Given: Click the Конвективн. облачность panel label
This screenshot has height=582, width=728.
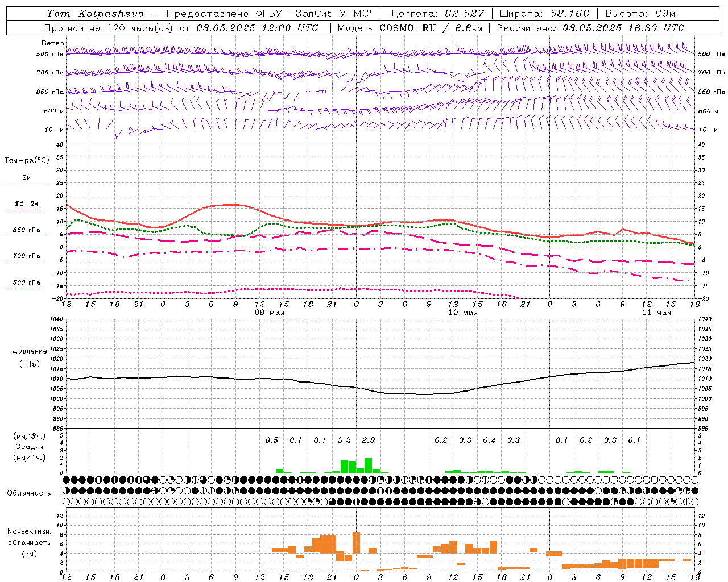Looking at the screenshot, I should point(29,537).
